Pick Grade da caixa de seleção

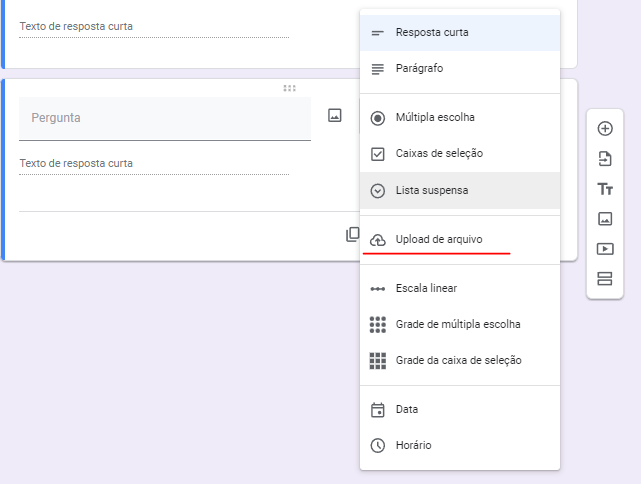[x=458, y=361]
